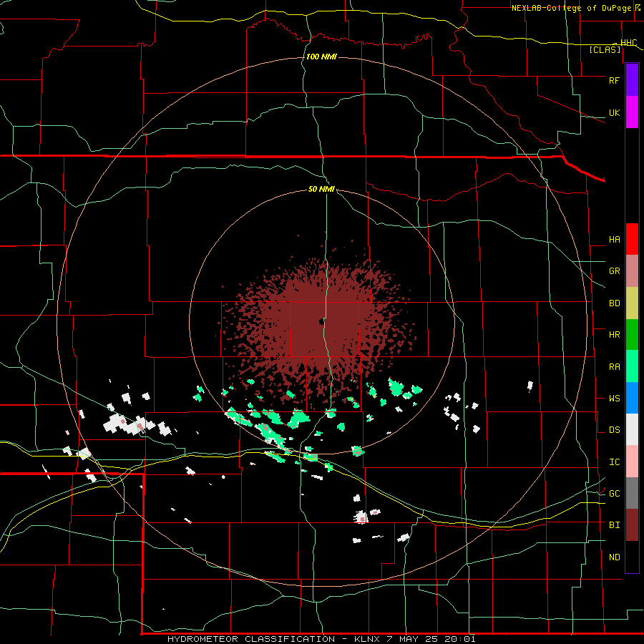Image resolution: width=644 pixels, height=644 pixels.
Task: Click the IC legend label
Action: pyautogui.click(x=614, y=462)
